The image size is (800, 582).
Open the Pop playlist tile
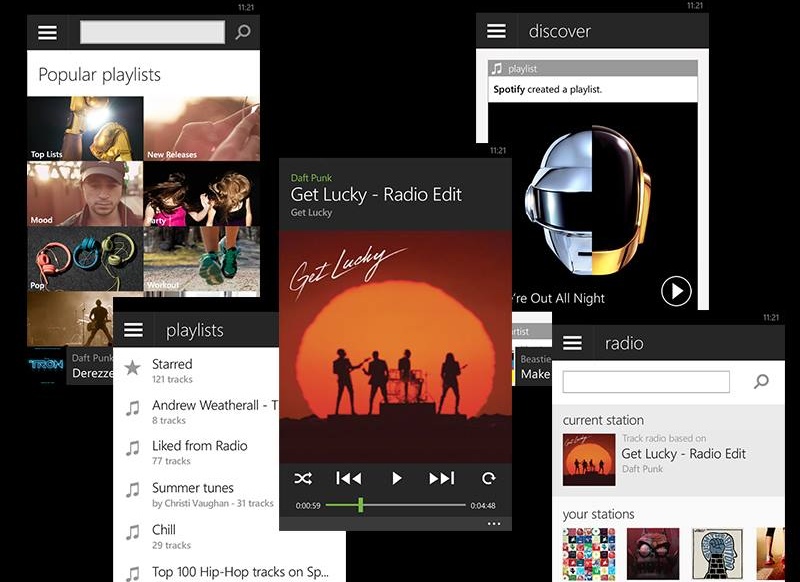click(x=85, y=259)
